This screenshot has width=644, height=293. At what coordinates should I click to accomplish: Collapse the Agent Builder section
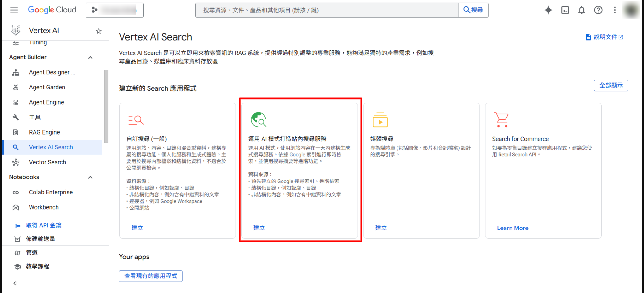(90, 57)
